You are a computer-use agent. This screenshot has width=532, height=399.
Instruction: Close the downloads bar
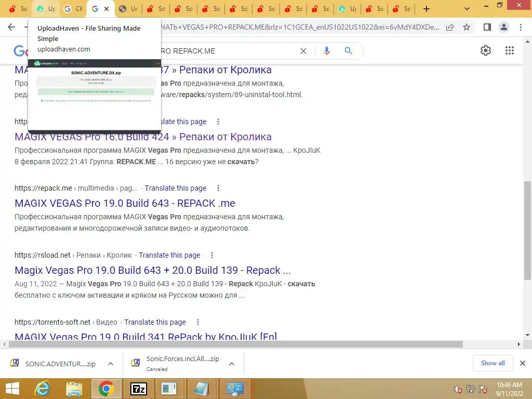(523, 363)
